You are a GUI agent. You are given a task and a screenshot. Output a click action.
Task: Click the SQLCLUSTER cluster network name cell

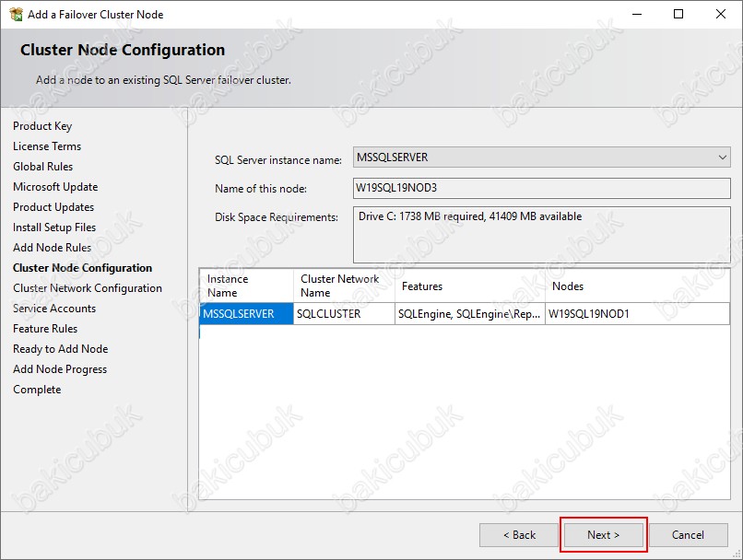click(344, 314)
